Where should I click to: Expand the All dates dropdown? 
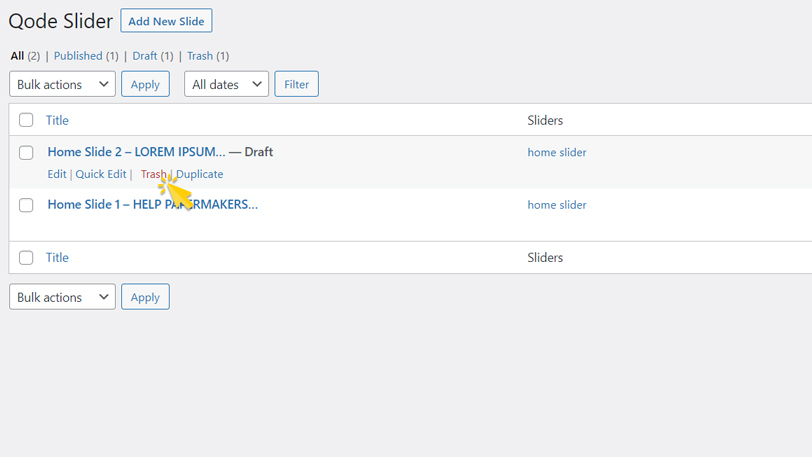226,84
